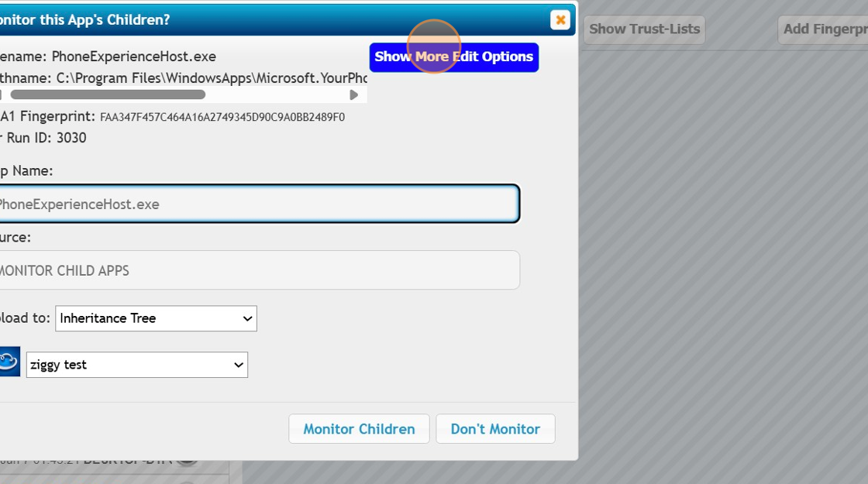This screenshot has width=868, height=484.
Task: Click the left arrow of the pathname scrollbar
Action: pos(2,94)
